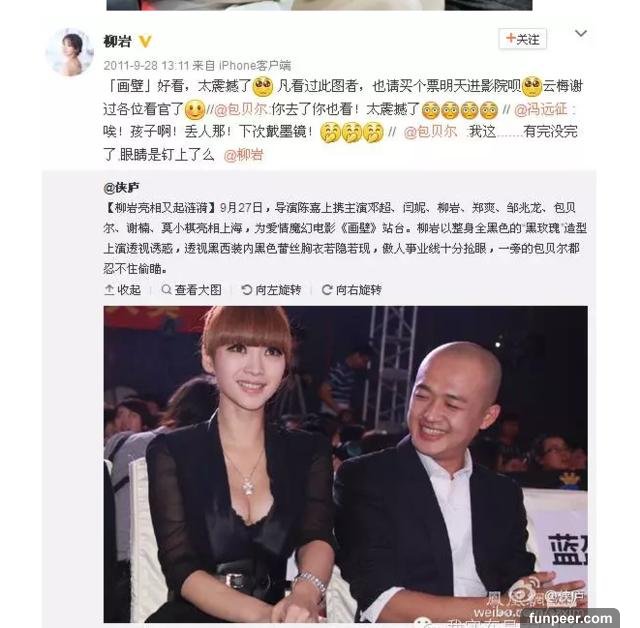Open the @侠庐 original poster link
The image size is (640, 628).
(122, 188)
